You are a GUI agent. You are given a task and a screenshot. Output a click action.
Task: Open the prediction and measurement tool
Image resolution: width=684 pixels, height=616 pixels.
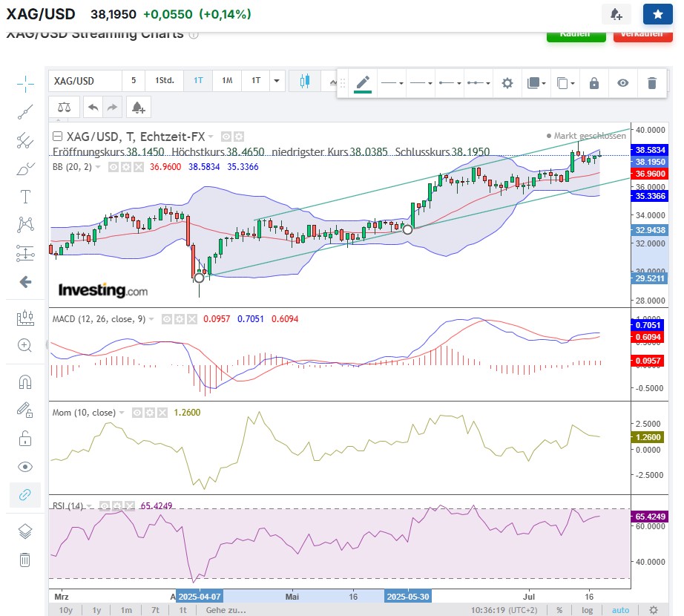point(25,253)
